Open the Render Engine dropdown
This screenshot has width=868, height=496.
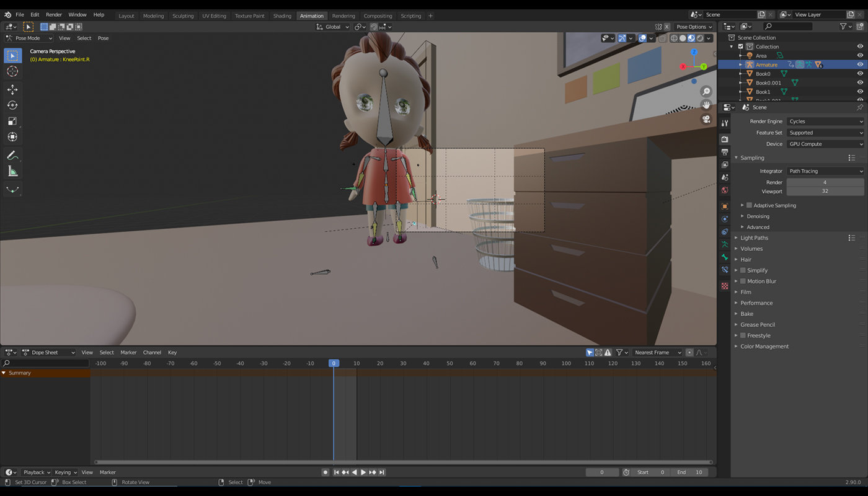pos(825,122)
